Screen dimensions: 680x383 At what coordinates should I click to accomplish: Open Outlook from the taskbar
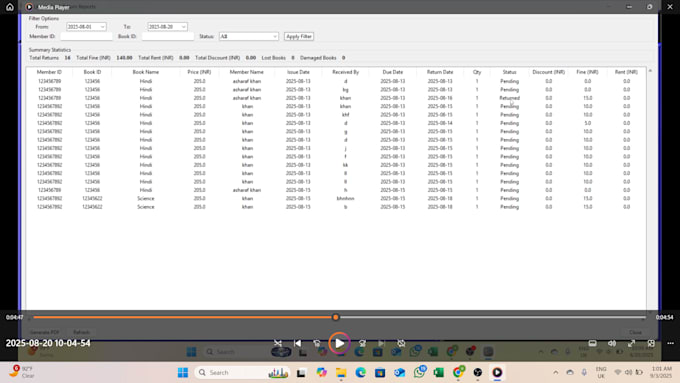coord(399,373)
